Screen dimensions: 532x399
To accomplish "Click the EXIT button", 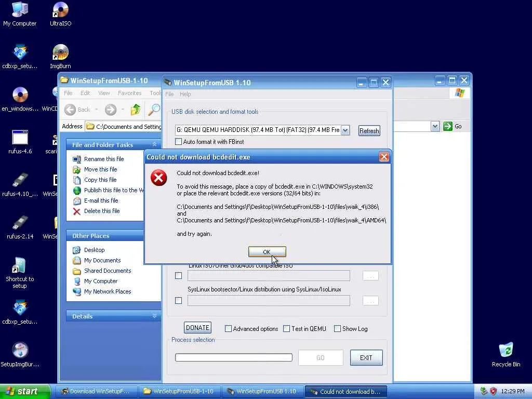I will (366, 358).
